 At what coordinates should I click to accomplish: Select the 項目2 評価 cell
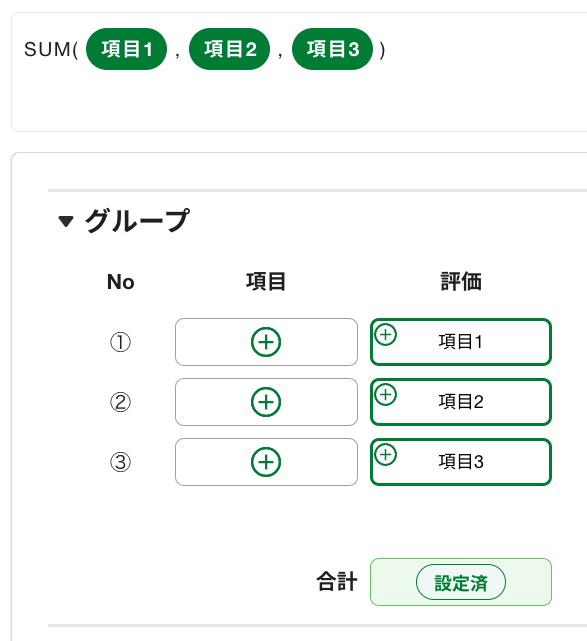click(x=461, y=402)
